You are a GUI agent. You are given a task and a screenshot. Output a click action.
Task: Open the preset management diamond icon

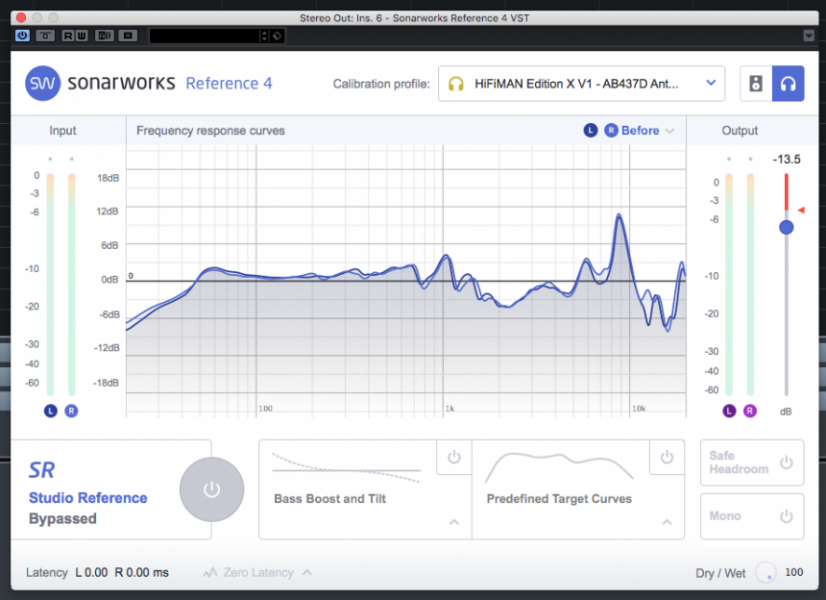click(277, 36)
